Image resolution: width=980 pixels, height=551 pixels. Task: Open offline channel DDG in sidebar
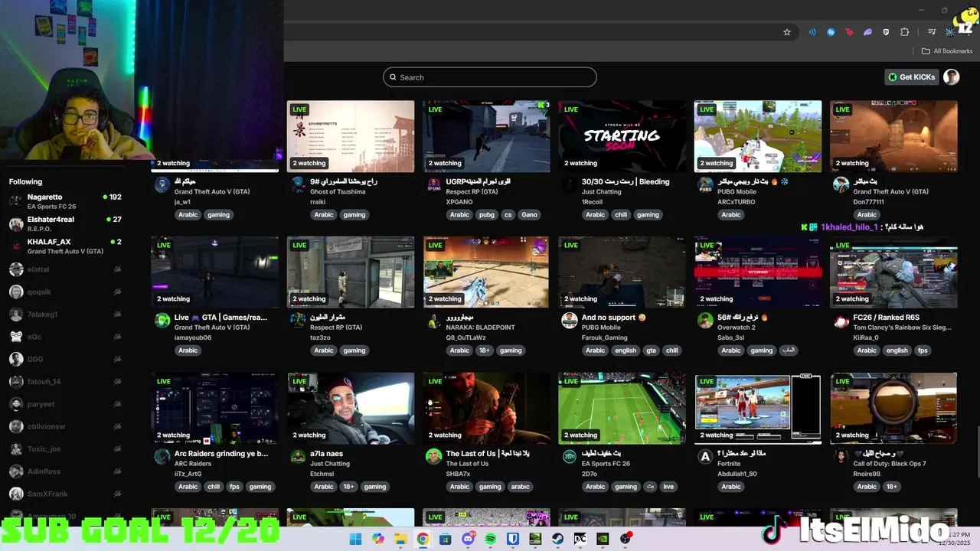pyautogui.click(x=66, y=359)
